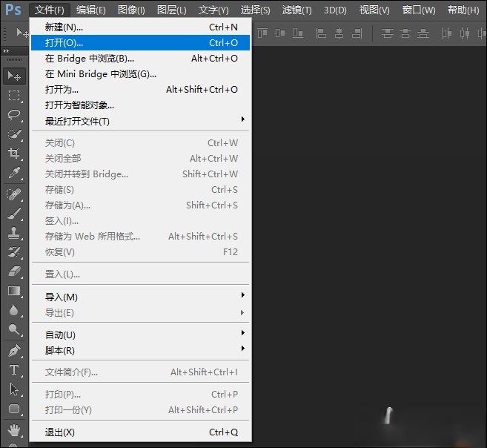Open the 视图(V) menu
The height and width of the screenshot is (448, 487).
(x=374, y=10)
